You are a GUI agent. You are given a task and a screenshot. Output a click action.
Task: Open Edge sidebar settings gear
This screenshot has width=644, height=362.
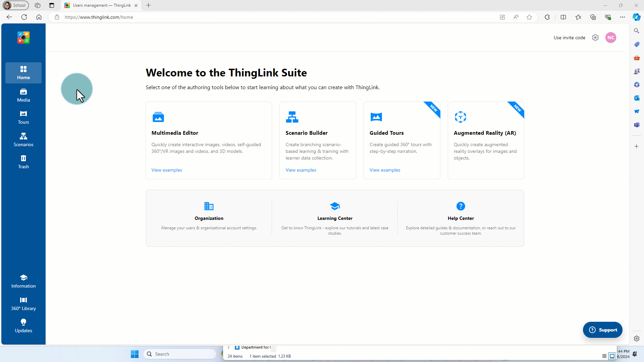point(636,339)
